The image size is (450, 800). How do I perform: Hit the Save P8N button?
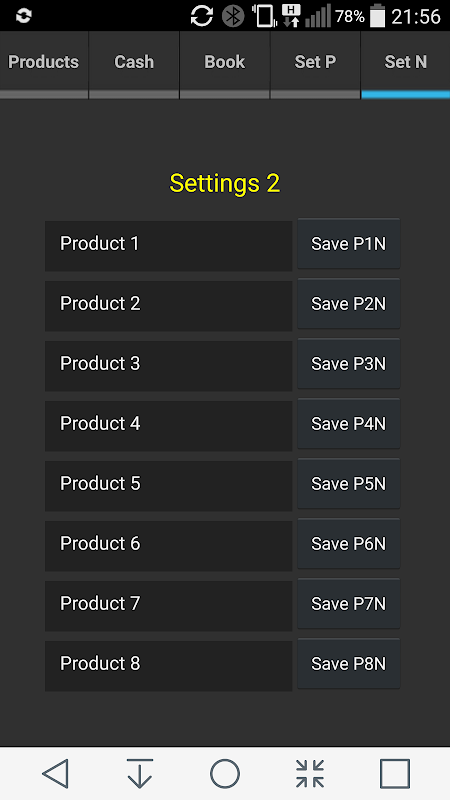(348, 663)
